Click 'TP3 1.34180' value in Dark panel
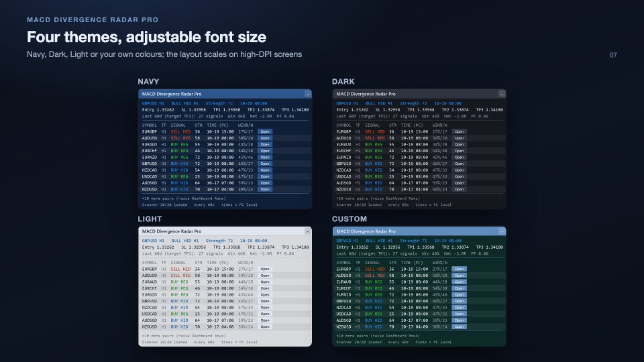Screen dimensions: 644x362 click(489, 109)
